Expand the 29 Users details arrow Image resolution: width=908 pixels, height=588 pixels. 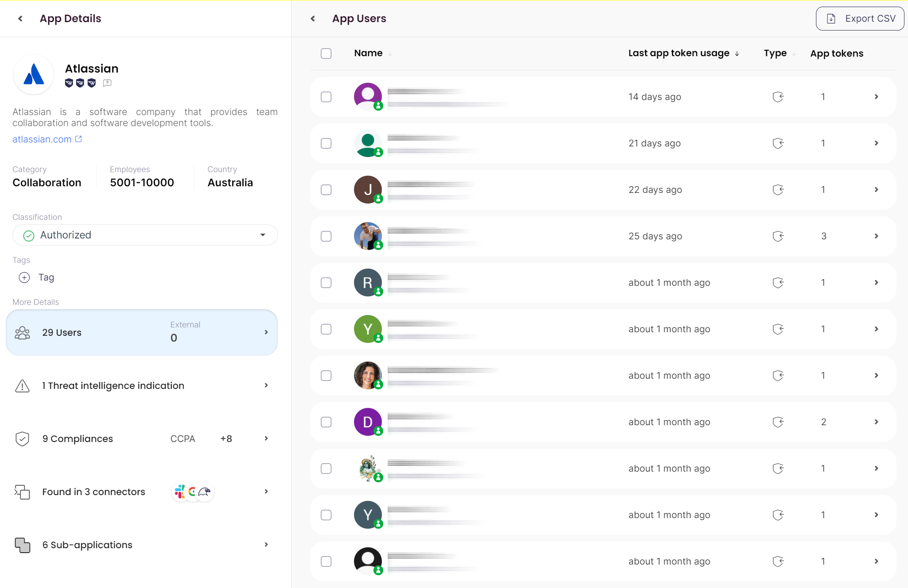266,332
